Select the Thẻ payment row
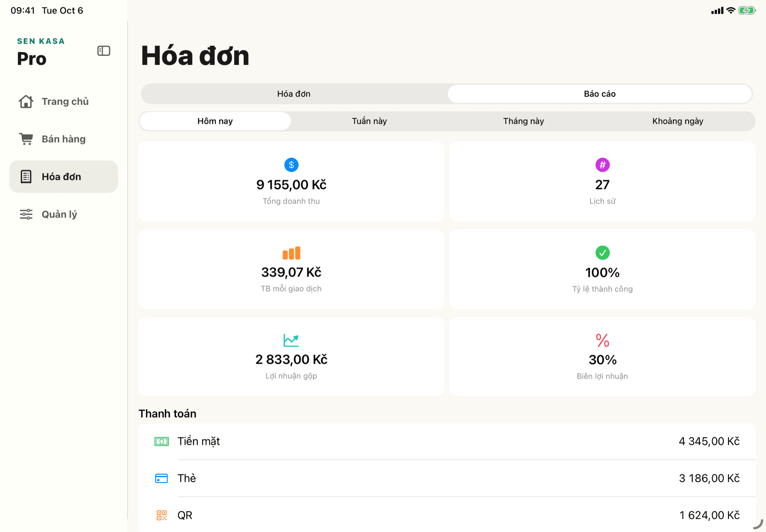The image size is (766, 532). point(447,478)
